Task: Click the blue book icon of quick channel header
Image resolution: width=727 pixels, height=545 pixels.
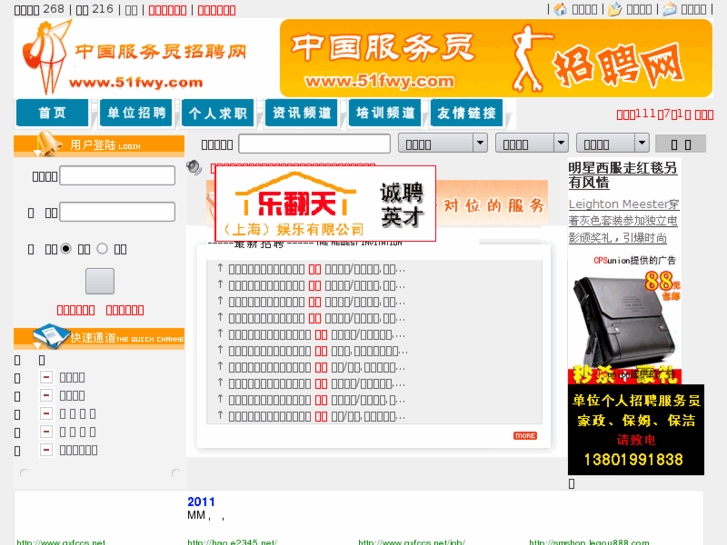Action: click(51, 336)
